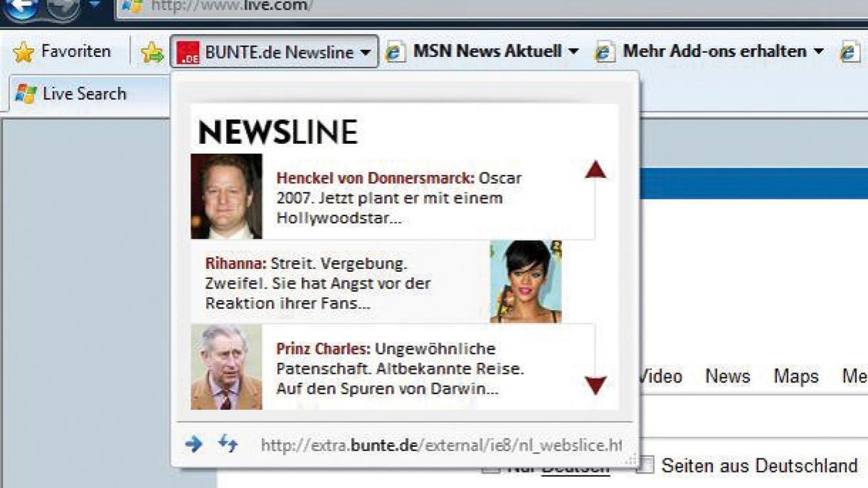Screen dimensions: 868x488
Task: Refresh the Newsline web slice content
Action: point(229,445)
